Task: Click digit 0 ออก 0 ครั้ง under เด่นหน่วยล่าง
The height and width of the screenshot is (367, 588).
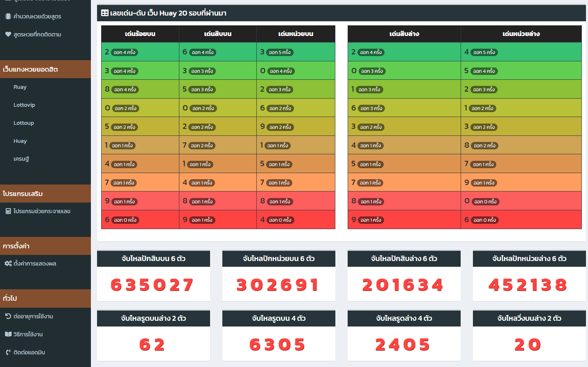Action: pos(521,201)
